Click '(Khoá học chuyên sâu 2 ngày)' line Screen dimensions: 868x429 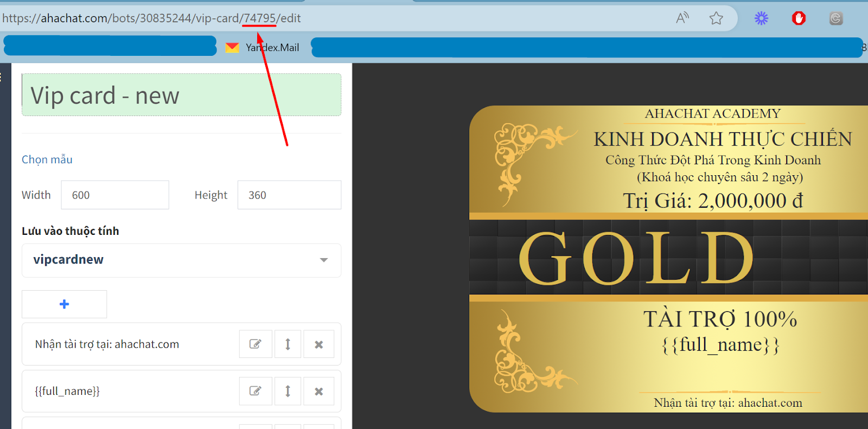[x=720, y=177]
